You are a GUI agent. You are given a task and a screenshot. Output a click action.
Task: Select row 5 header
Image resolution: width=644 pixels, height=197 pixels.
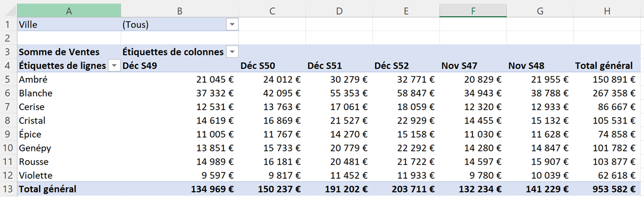(x=9, y=79)
